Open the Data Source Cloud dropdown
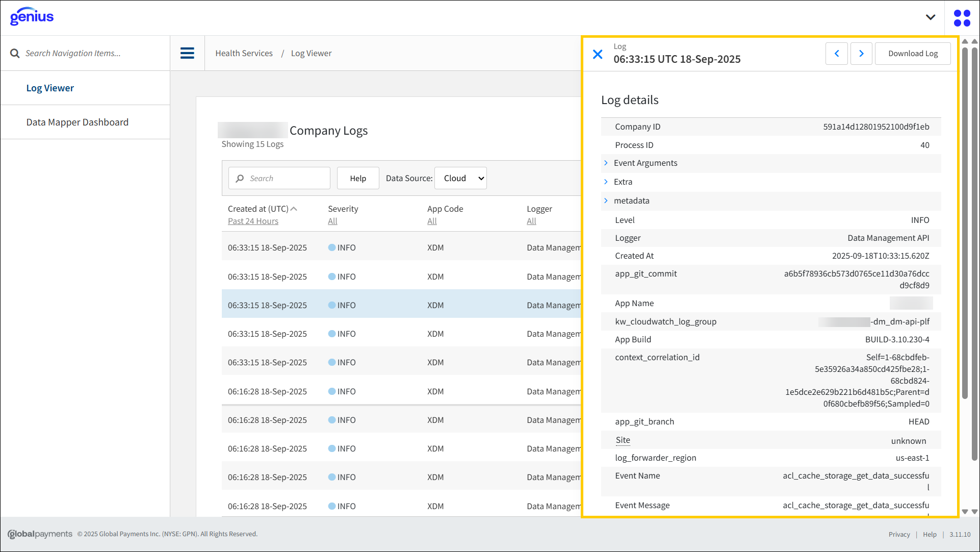 point(460,178)
